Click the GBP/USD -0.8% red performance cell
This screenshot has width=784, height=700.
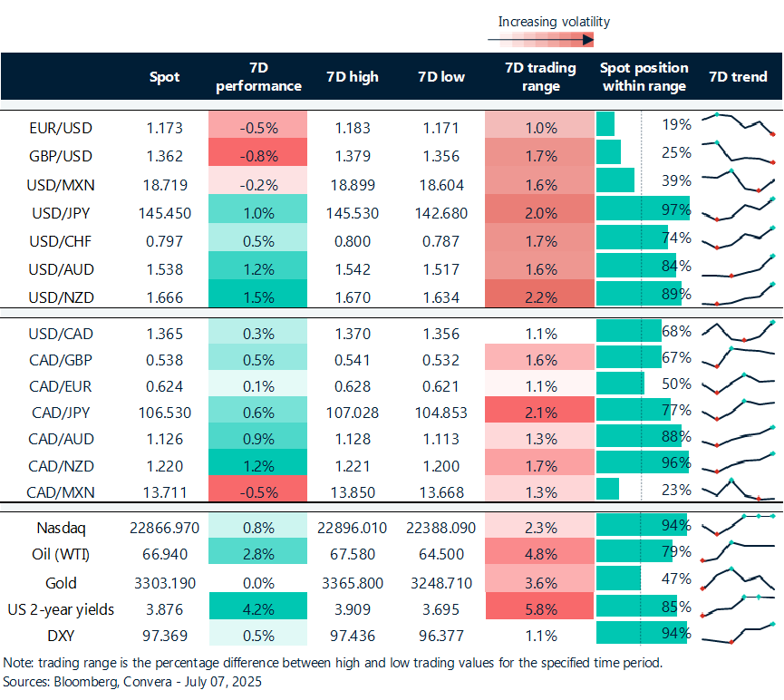(257, 155)
